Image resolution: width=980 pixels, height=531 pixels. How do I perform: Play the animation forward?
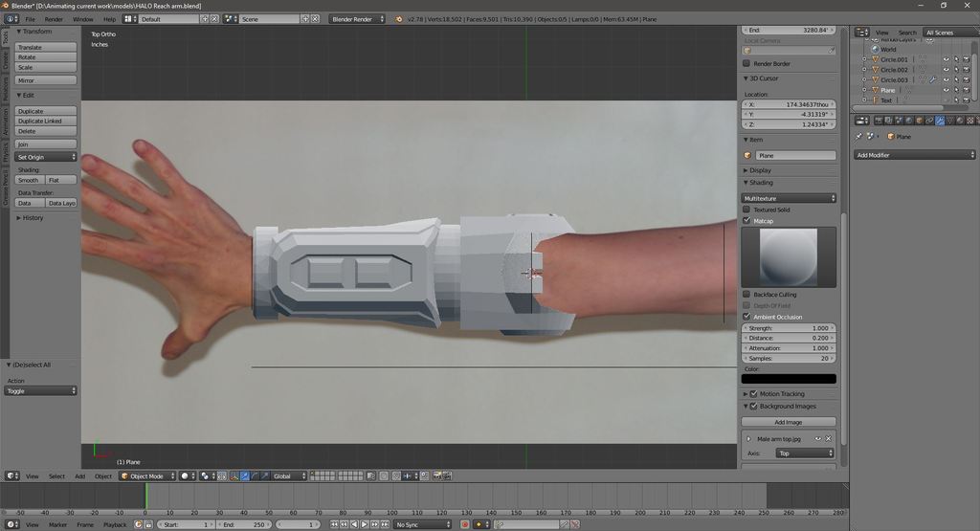pos(365,524)
